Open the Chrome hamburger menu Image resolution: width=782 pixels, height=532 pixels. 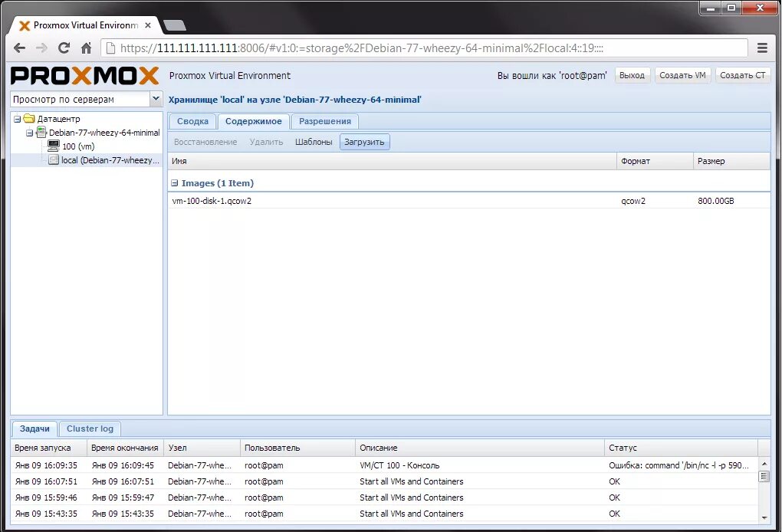tap(762, 48)
